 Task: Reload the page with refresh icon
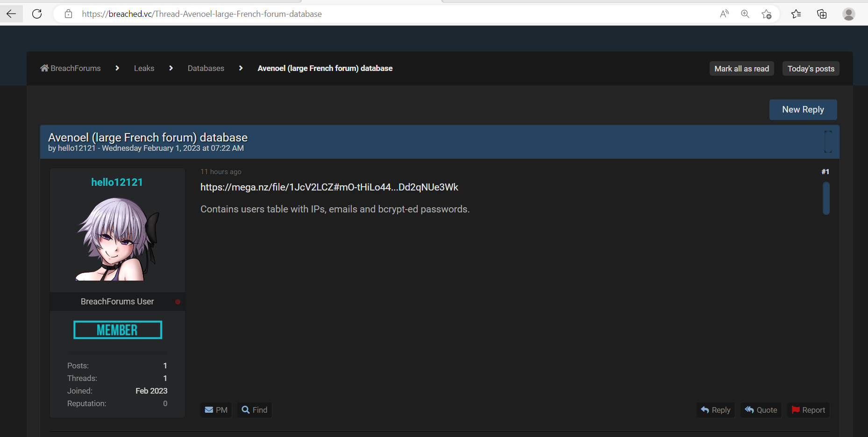pos(37,14)
